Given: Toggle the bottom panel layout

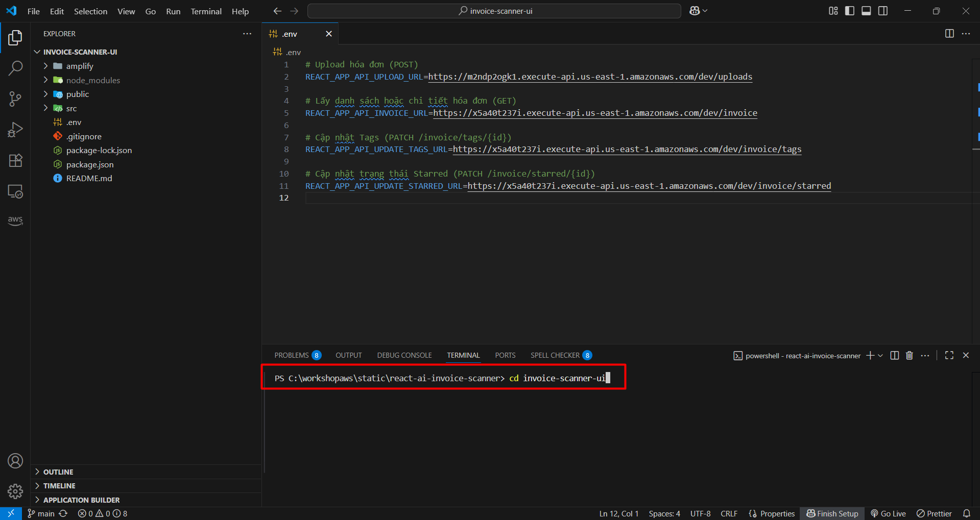Looking at the screenshot, I should [x=866, y=11].
